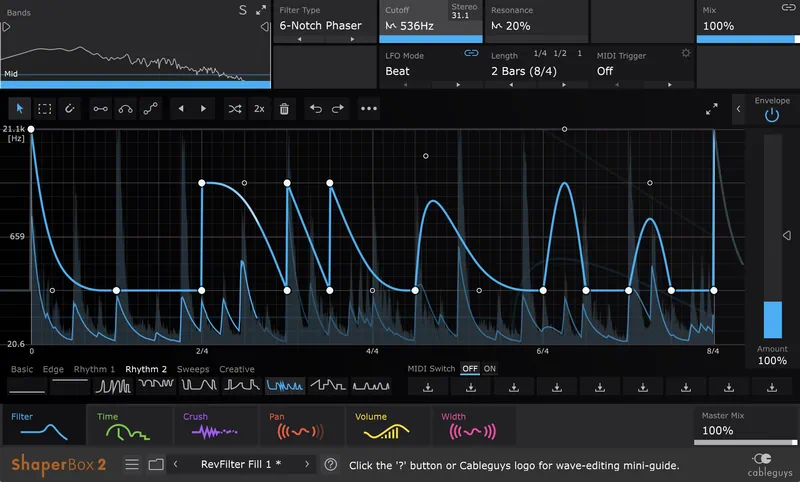Click the wave node at 21.1k Hz
Image resolution: width=800 pixels, height=482 pixels.
(x=31, y=129)
